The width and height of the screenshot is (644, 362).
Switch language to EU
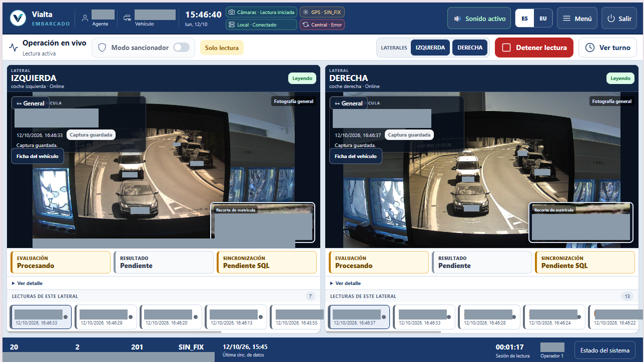pyautogui.click(x=543, y=18)
